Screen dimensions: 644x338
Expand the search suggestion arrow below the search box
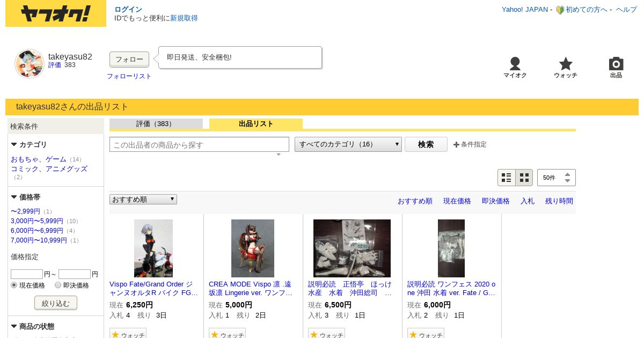coord(279,155)
